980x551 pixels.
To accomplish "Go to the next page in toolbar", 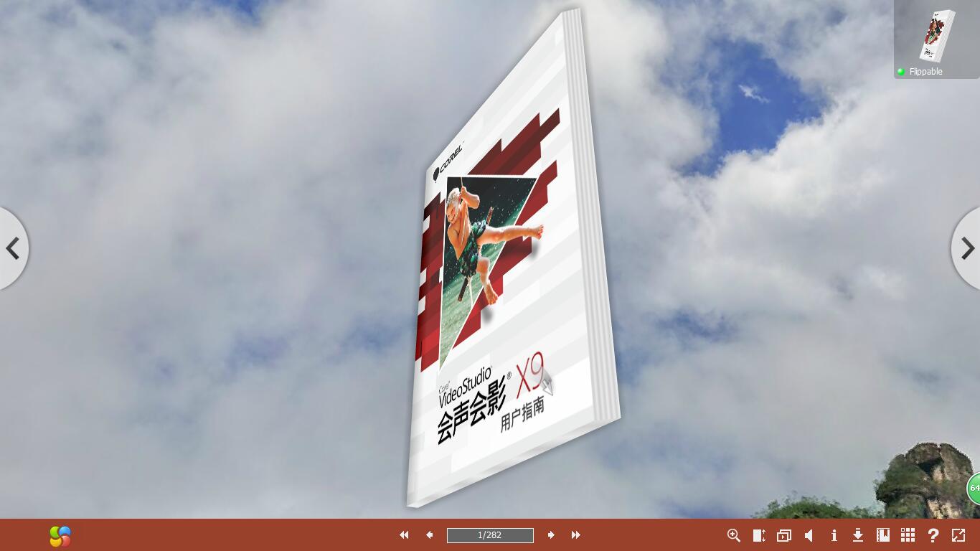I will coord(551,535).
